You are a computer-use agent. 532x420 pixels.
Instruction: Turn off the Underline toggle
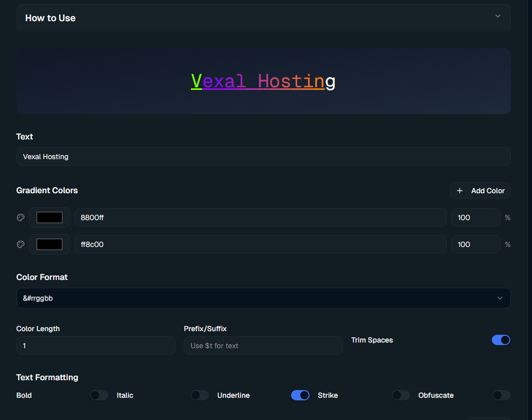[x=300, y=395]
